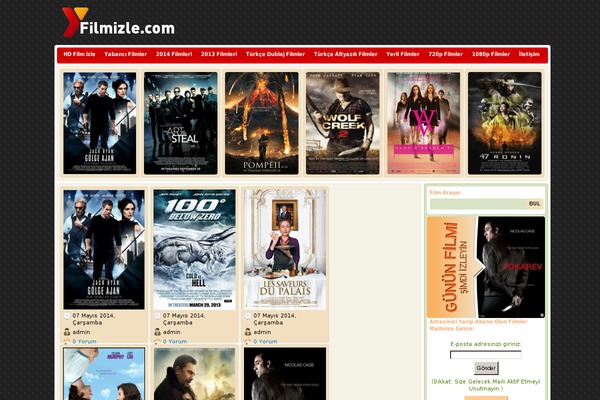Open 720p Filmler category
The height and width of the screenshot is (400, 600).
click(x=445, y=54)
